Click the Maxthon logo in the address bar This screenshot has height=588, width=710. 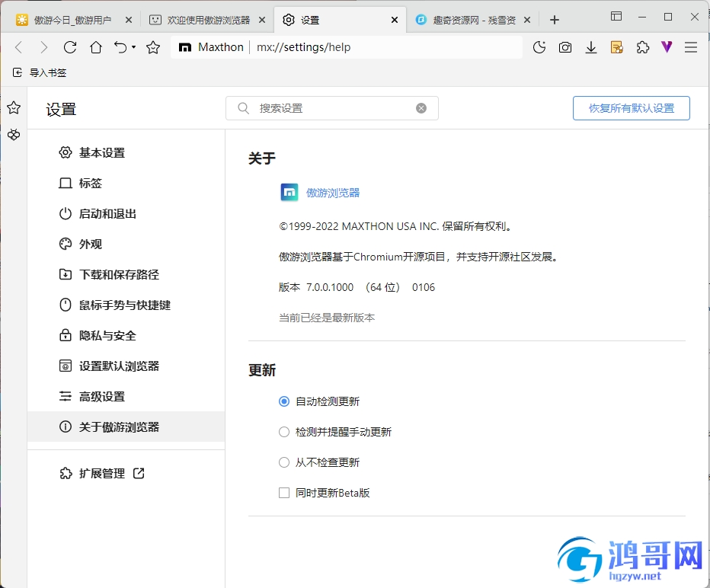(x=185, y=47)
